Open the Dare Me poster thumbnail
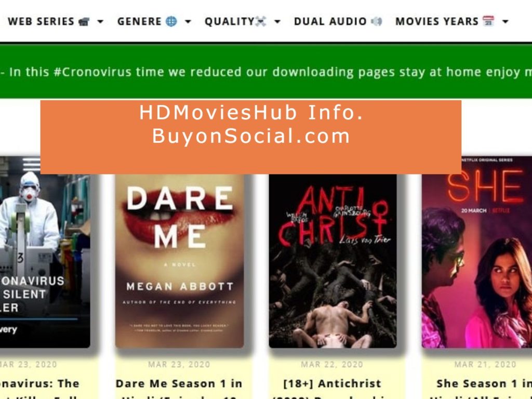This screenshot has width=532, height=399. [179, 261]
